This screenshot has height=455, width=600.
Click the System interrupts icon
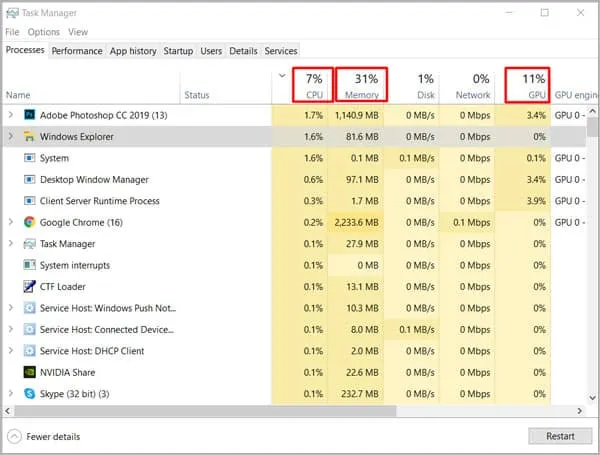29,265
